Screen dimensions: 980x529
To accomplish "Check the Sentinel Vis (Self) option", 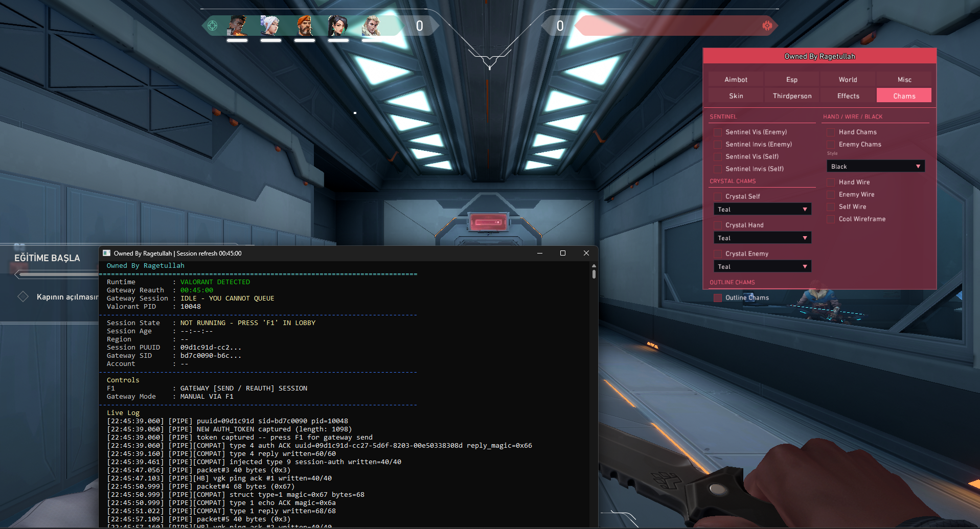I will [718, 156].
